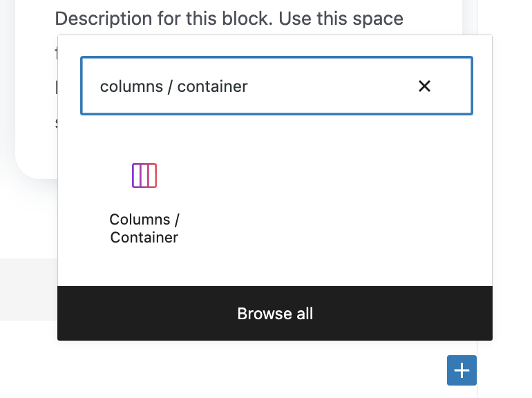Choose the Columns / Container label text

click(x=144, y=228)
